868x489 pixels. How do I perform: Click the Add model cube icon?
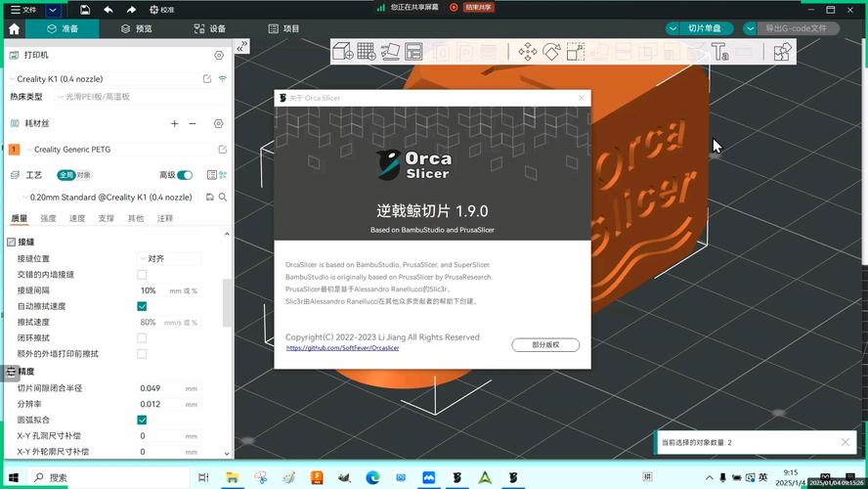coord(343,52)
